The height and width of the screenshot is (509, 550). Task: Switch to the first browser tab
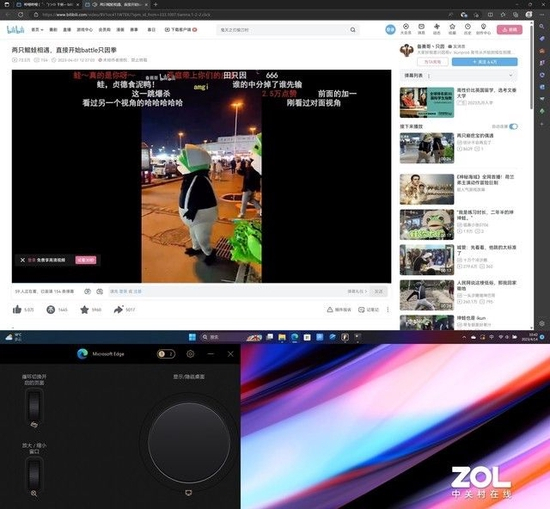(x=46, y=5)
